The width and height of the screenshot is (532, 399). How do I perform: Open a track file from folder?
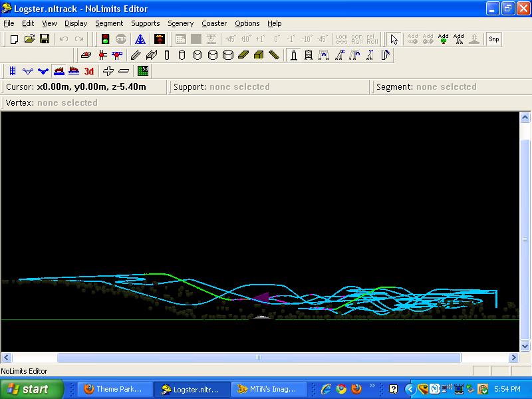point(29,39)
